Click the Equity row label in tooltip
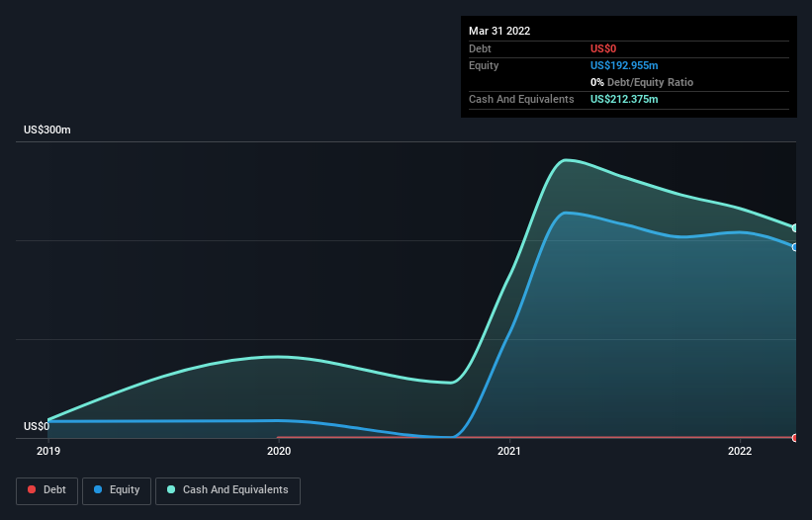Screen dimensions: 812x520 484,65
